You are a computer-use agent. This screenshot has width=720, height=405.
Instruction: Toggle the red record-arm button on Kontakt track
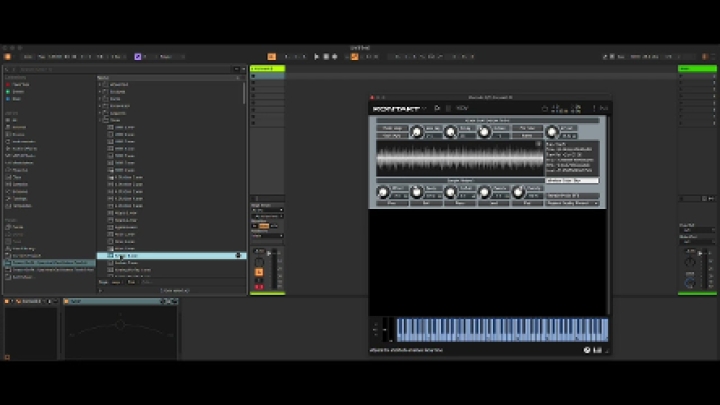tap(259, 287)
